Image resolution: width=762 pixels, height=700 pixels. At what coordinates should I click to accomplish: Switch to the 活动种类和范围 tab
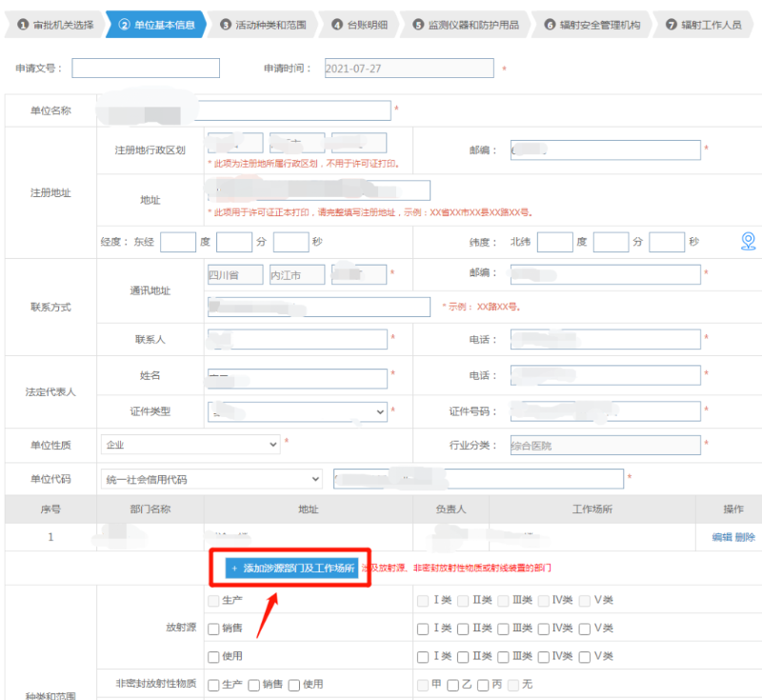tap(267, 25)
